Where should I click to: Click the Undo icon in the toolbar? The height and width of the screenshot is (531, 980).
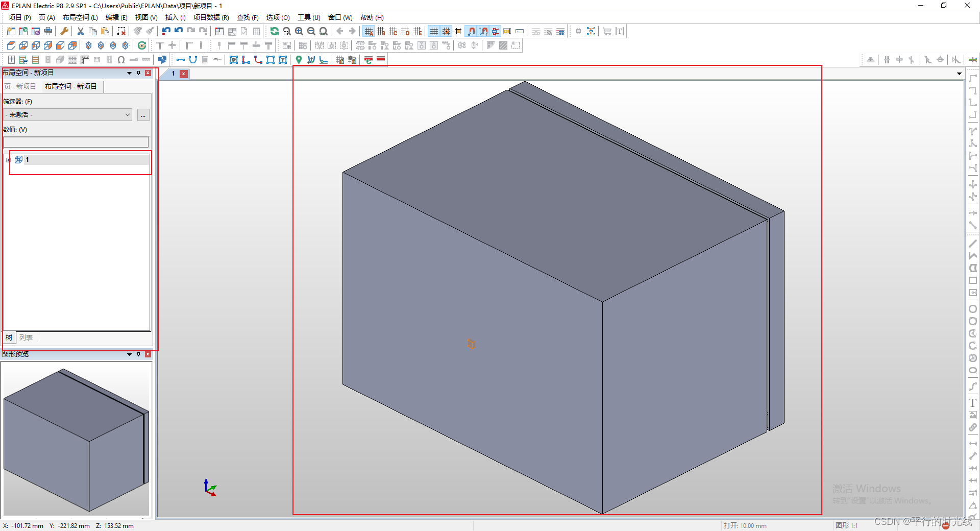(x=165, y=31)
